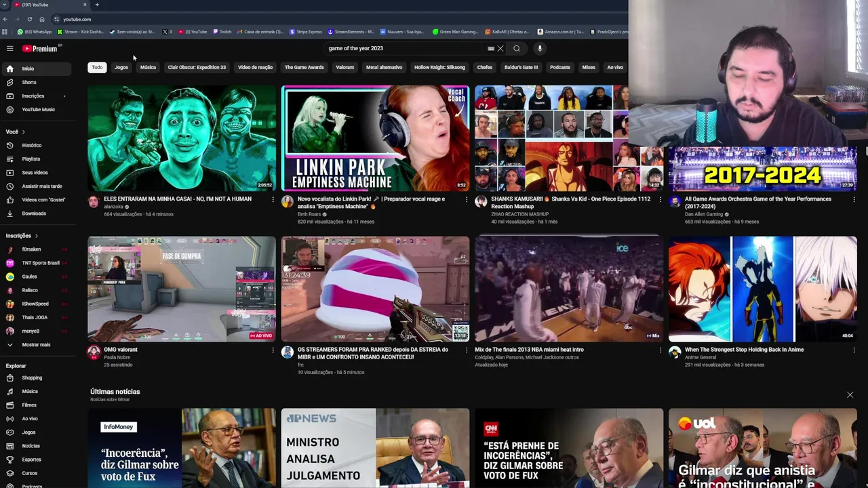
Task: Open the f0rsaken channel subscription
Action: (36, 249)
